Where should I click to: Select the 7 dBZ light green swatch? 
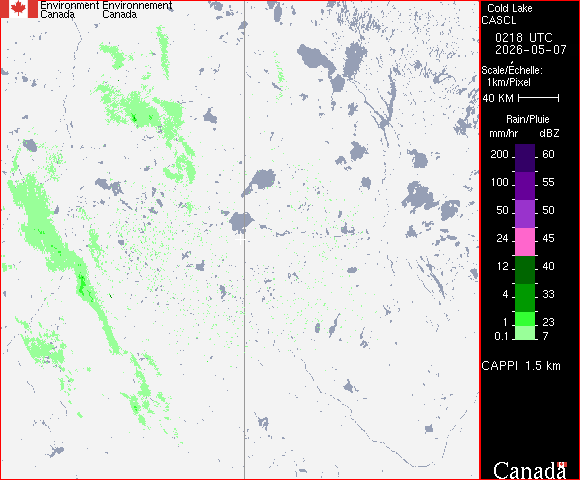tap(525, 333)
